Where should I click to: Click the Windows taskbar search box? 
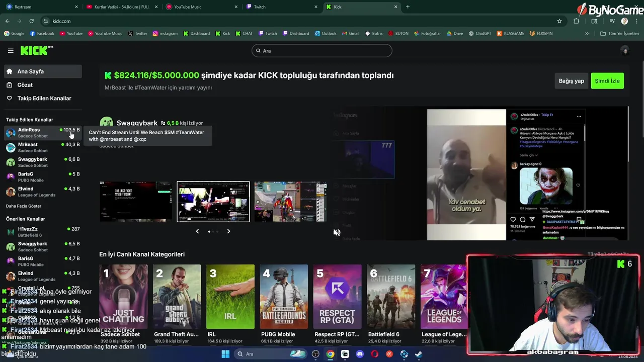point(271,354)
